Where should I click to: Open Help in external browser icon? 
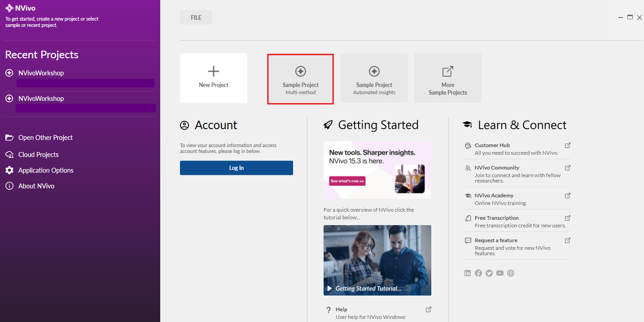point(429,309)
